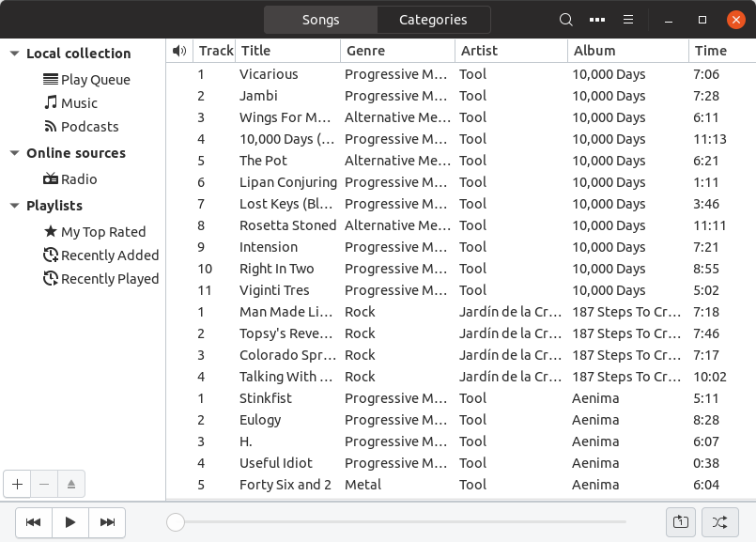
Task: Open the Recently Added playlist
Action: click(x=109, y=256)
